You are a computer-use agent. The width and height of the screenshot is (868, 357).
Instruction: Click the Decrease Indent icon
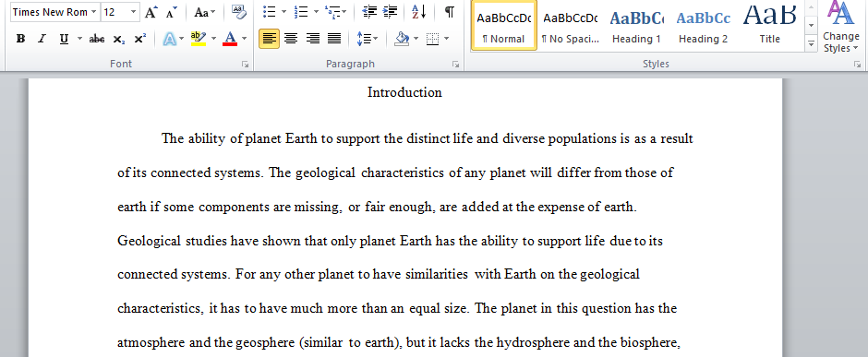tap(369, 12)
